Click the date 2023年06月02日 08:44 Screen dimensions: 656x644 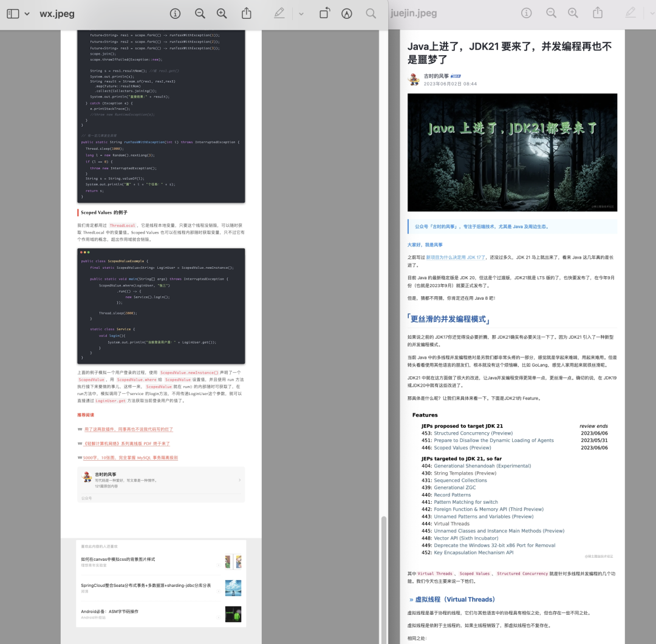click(x=450, y=84)
